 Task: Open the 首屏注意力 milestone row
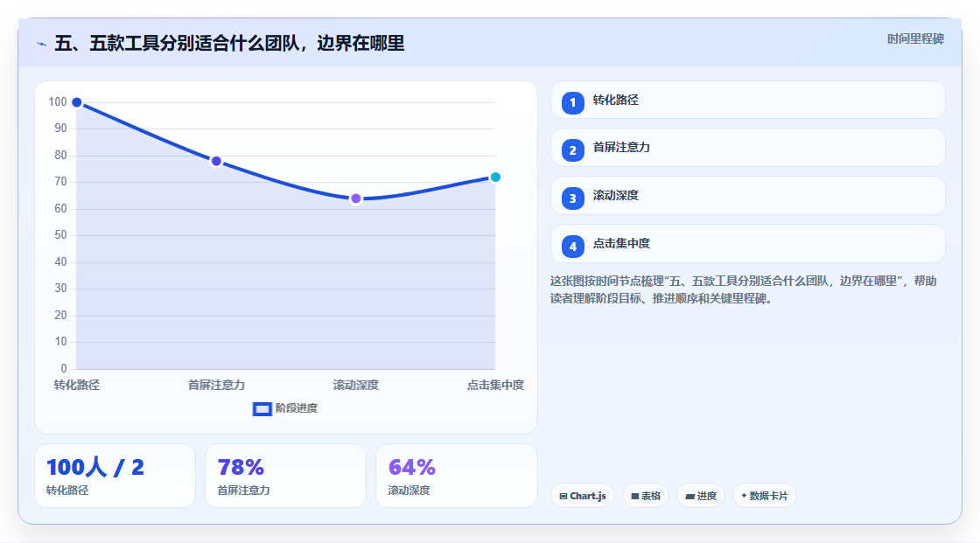(x=747, y=148)
